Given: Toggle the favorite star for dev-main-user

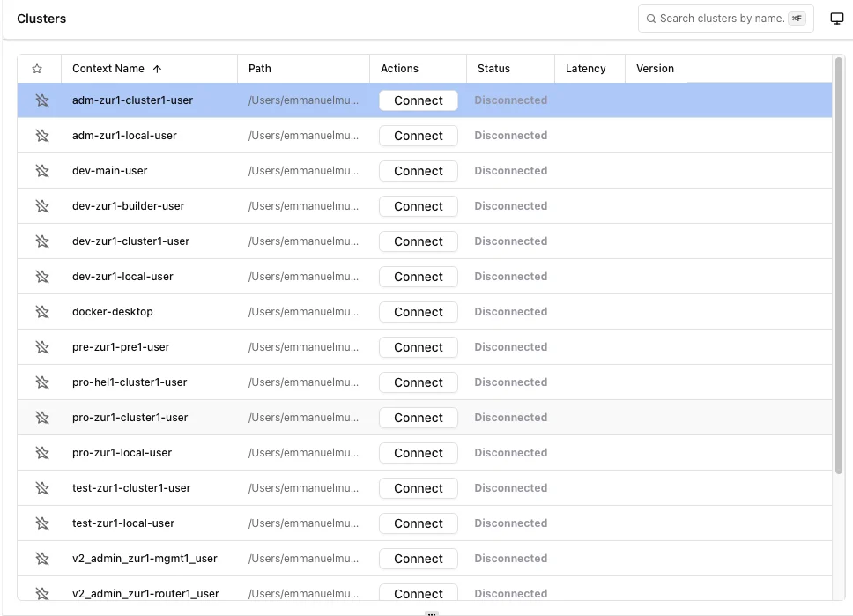Looking at the screenshot, I should point(41,170).
